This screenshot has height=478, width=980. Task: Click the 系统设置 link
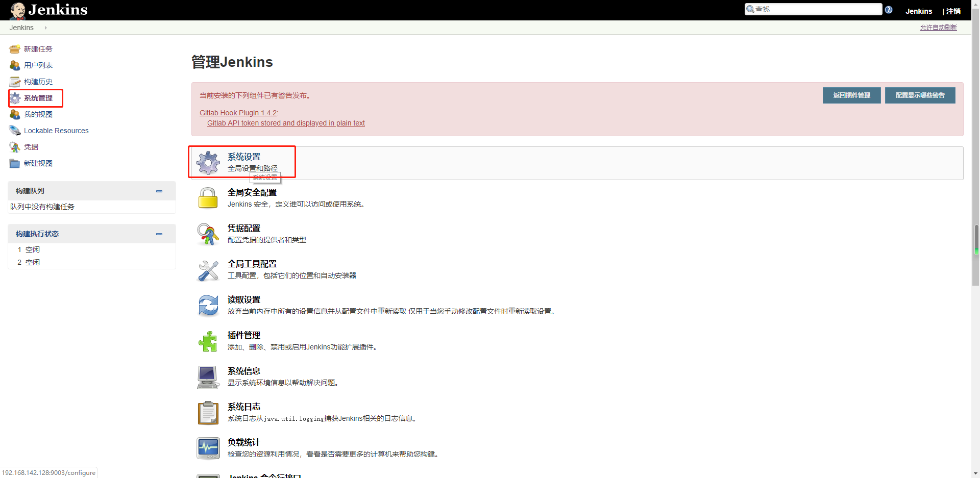click(x=244, y=157)
